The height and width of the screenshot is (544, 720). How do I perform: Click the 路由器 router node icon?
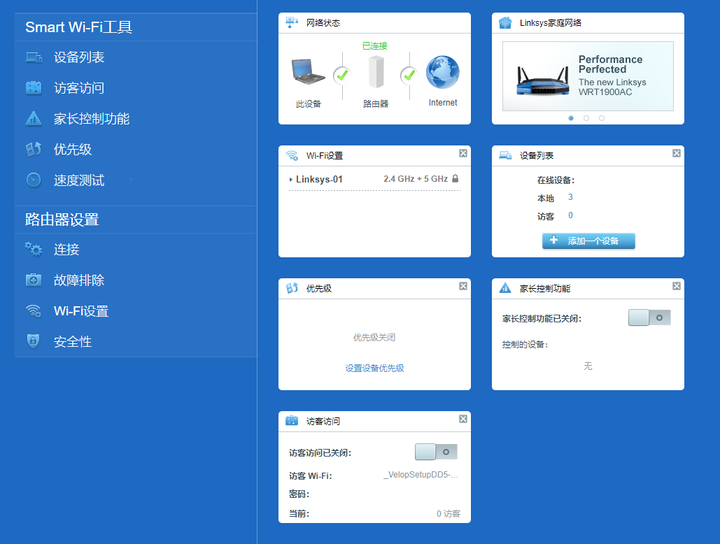[376, 72]
